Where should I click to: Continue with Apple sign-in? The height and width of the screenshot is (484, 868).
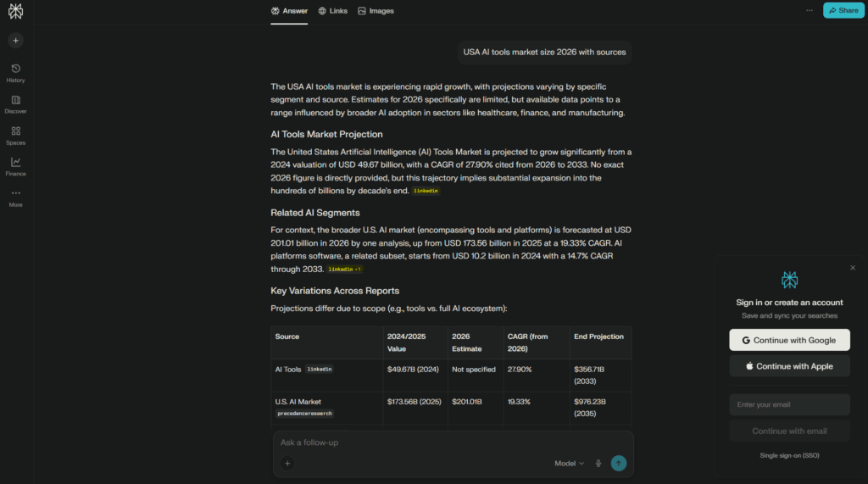coord(789,366)
